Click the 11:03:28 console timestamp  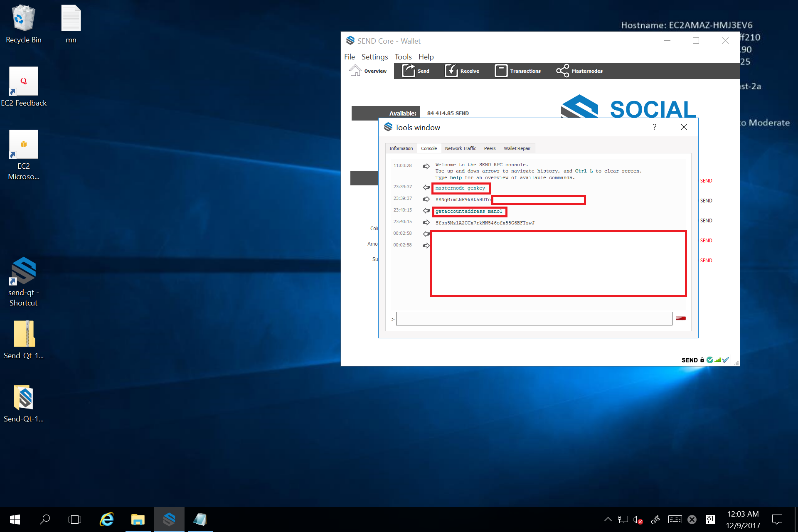(402, 165)
